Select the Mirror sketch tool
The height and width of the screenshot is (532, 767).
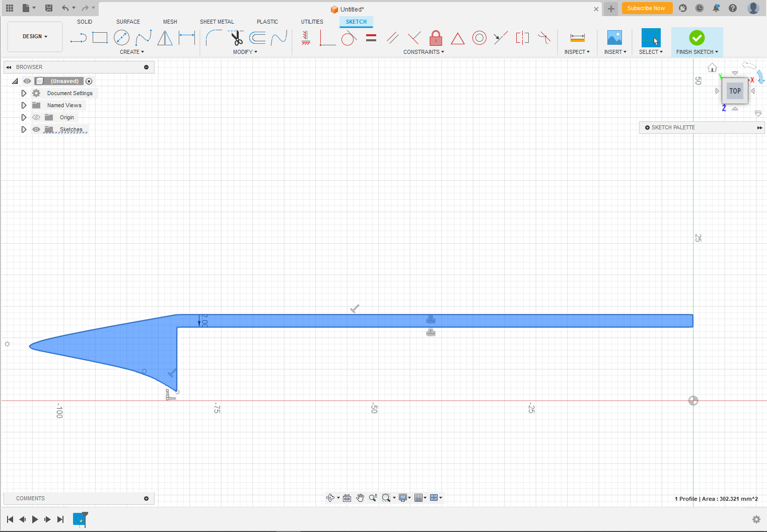point(165,38)
